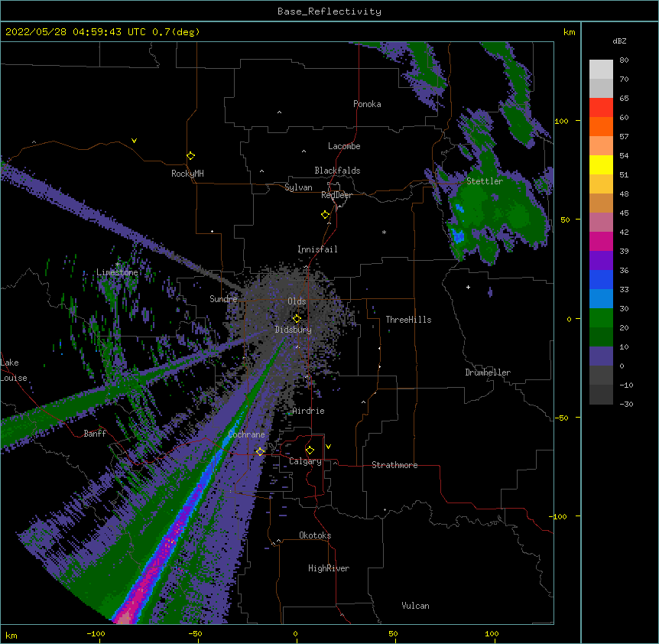The height and width of the screenshot is (644, 659).
Task: Click the Innisfail city label
Action: coord(317,249)
